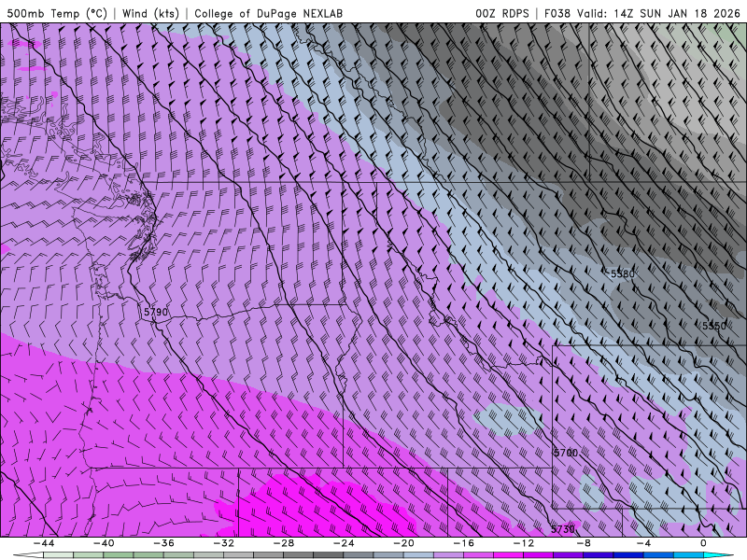Click the 5580 height contour label
This screenshot has width=747, height=560.
point(623,273)
